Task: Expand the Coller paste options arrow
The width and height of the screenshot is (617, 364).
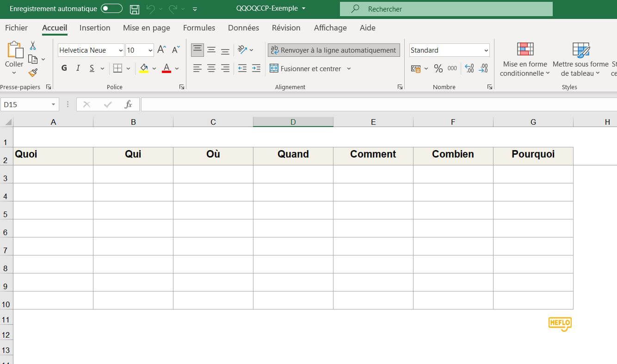Action: (x=14, y=73)
